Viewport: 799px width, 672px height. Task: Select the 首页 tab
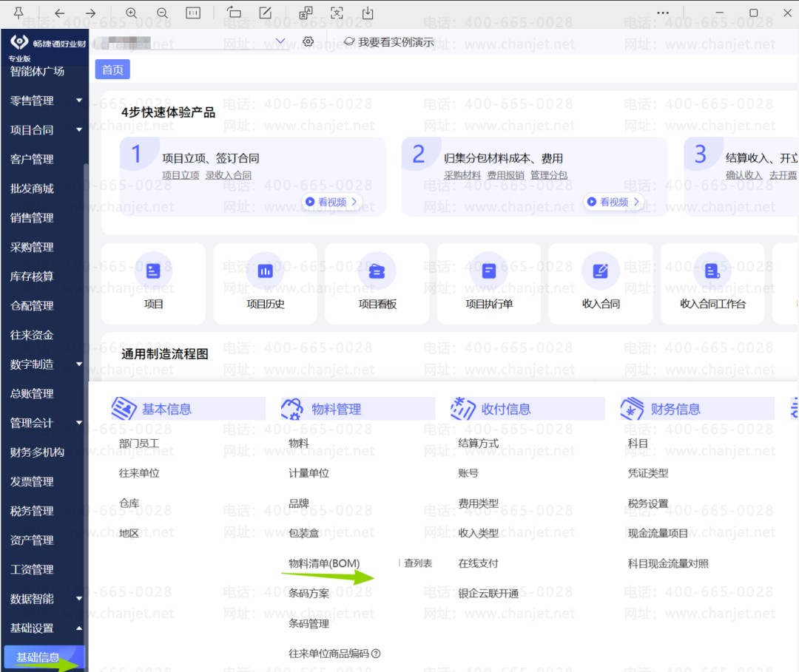[112, 69]
